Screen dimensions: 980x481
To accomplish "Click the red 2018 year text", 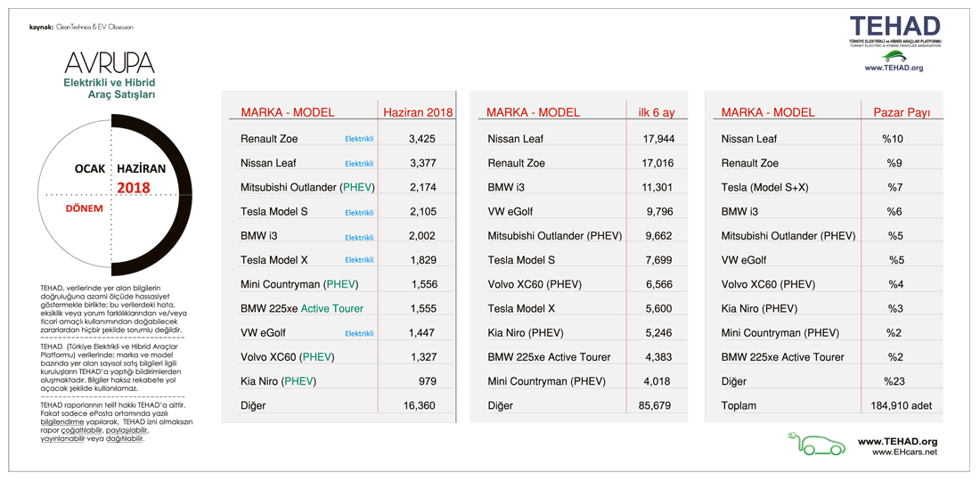I will tap(133, 187).
